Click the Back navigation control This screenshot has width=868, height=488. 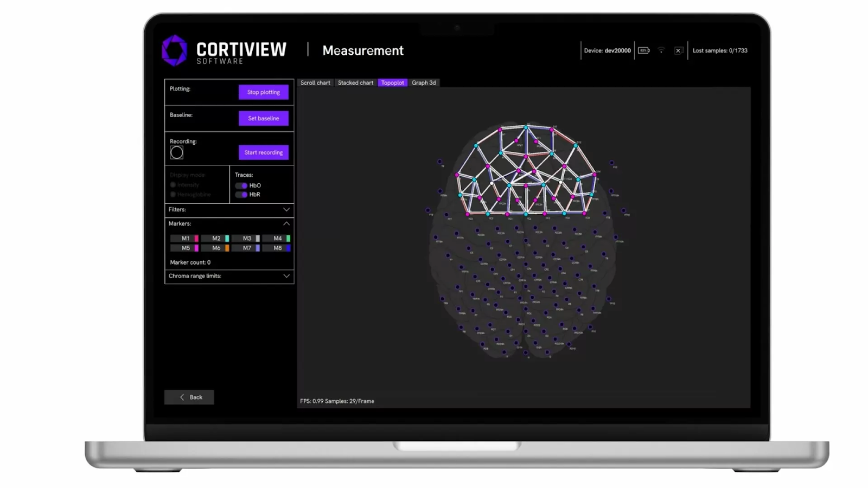(189, 397)
